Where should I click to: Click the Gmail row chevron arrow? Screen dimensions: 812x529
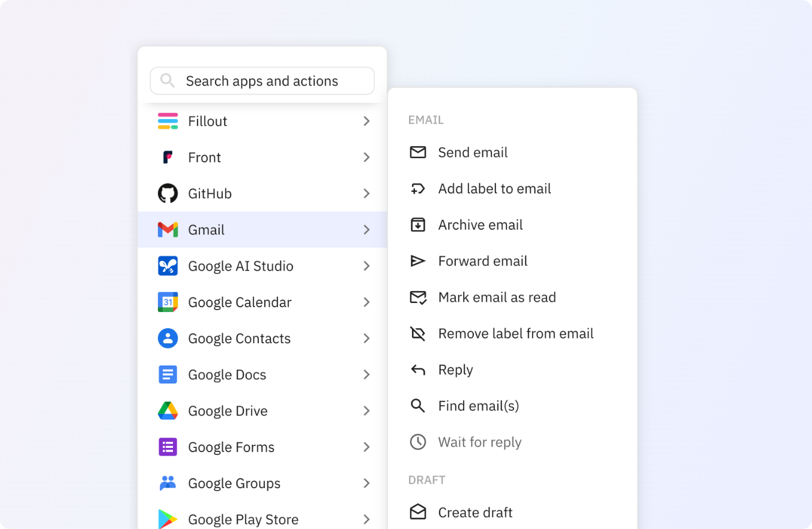(366, 230)
